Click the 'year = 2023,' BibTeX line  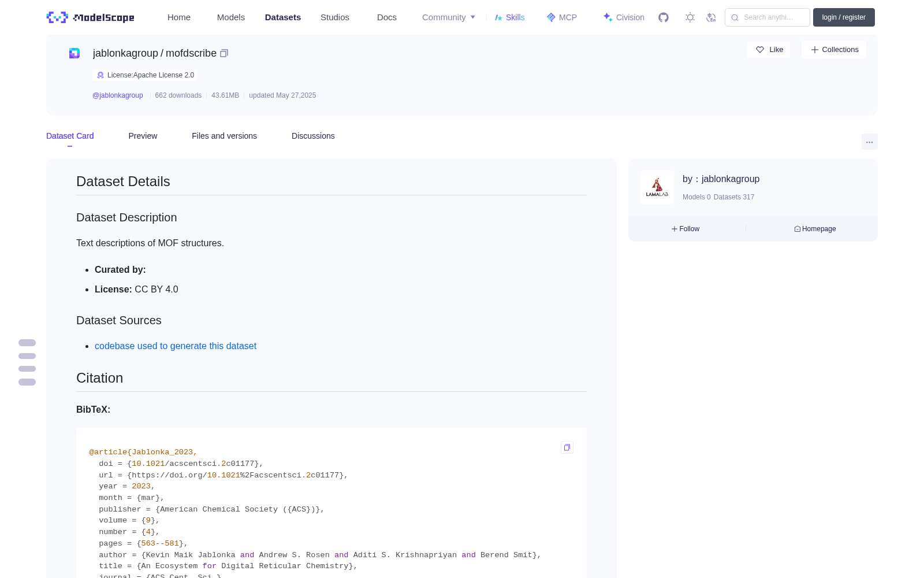pyautogui.click(x=127, y=486)
